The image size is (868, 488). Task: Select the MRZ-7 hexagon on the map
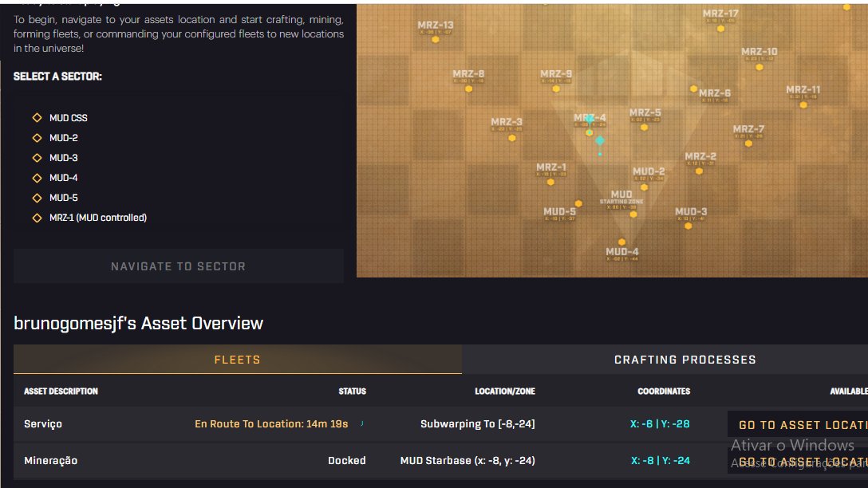[748, 144]
